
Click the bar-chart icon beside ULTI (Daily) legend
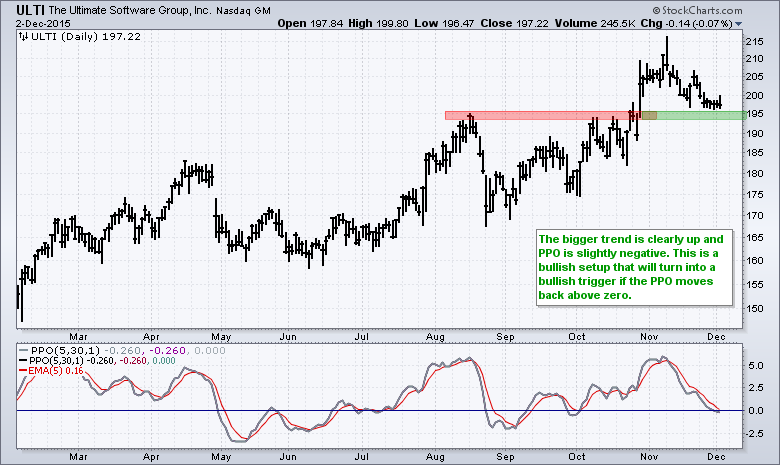coord(22,36)
